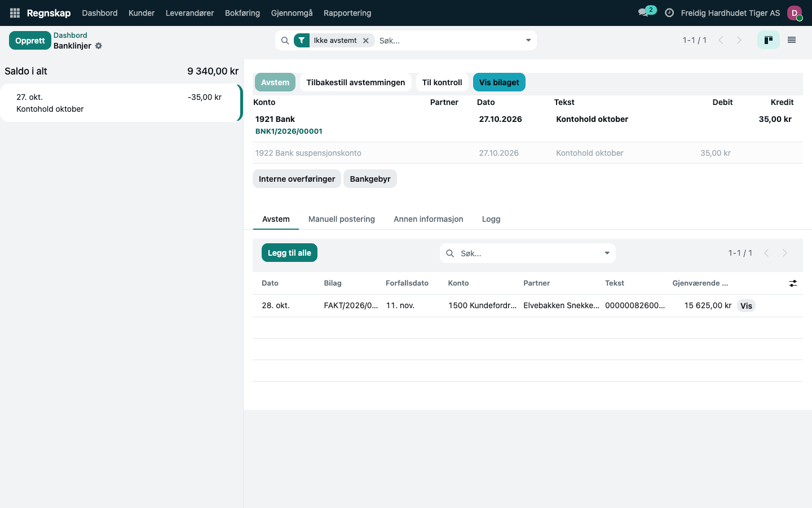Screen dimensions: 812x508
Task: Open the messages chat icon
Action: coord(643,13)
